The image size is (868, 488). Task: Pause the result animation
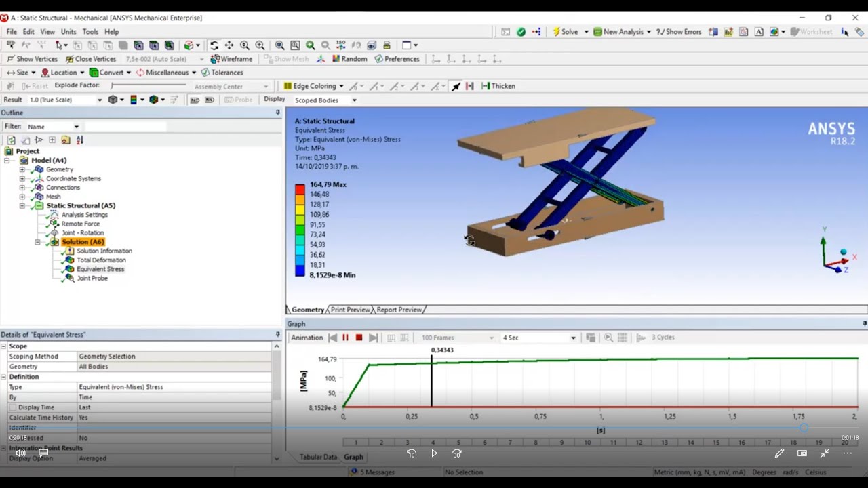pos(345,338)
